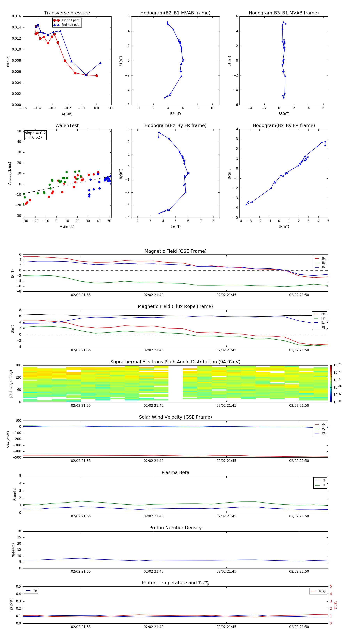
Task: Click the "Solar Wind Velocity (GSE Frame)" title
Action: [x=175, y=417]
